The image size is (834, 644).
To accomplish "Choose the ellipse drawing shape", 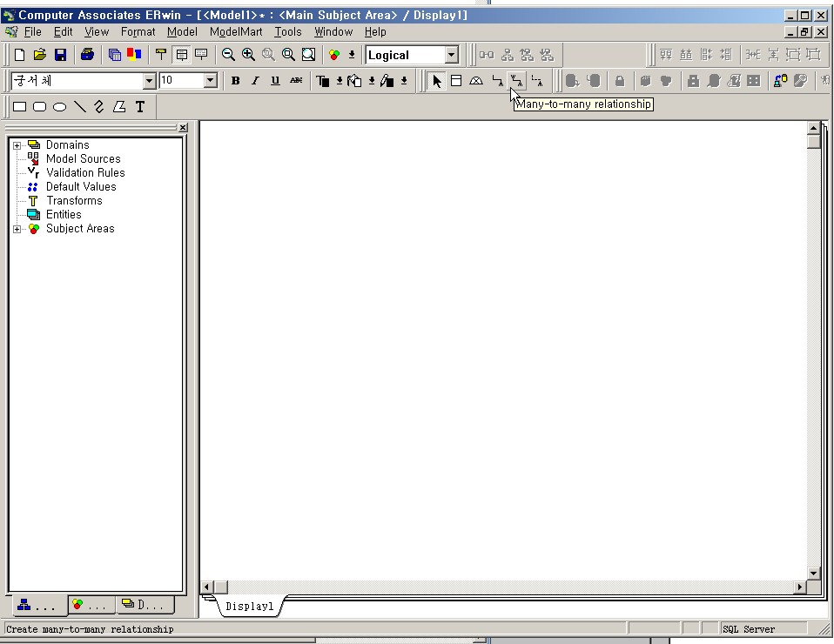I will (59, 107).
